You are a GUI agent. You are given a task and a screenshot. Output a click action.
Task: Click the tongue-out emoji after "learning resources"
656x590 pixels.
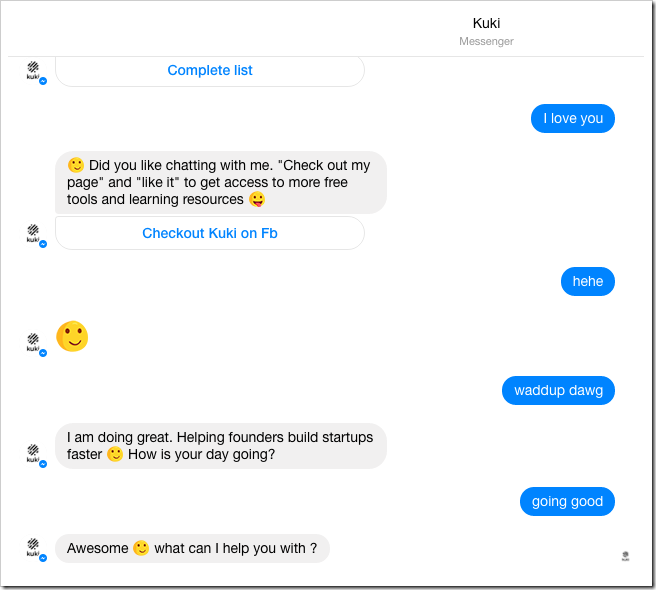pyautogui.click(x=257, y=200)
